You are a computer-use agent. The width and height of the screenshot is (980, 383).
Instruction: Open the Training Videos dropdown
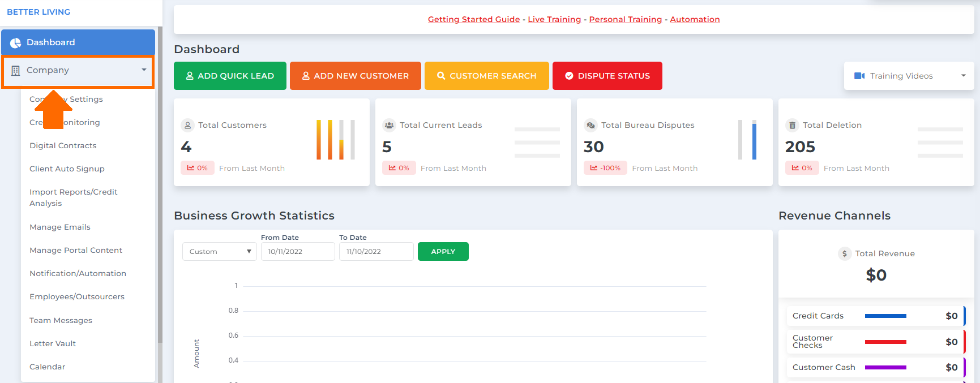tap(909, 76)
